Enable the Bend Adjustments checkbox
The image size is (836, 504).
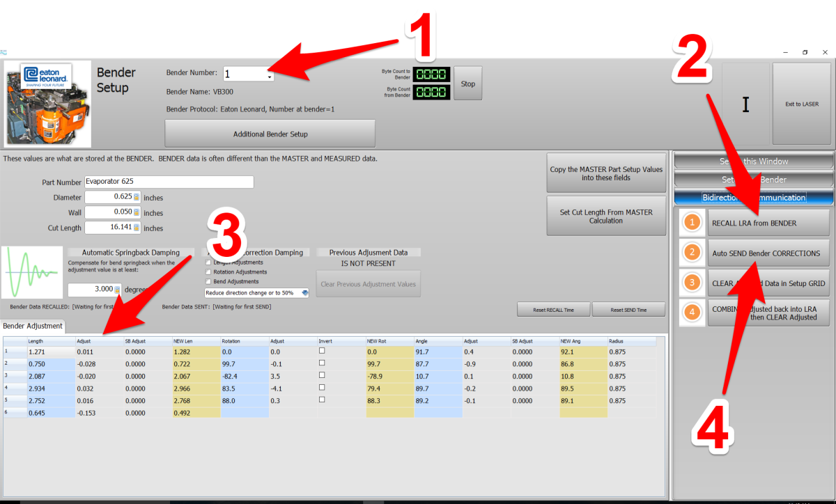pyautogui.click(x=208, y=282)
